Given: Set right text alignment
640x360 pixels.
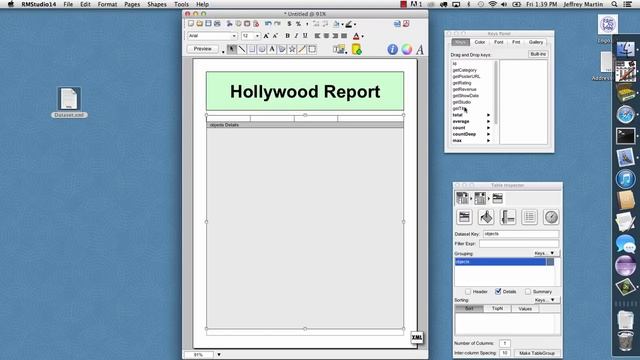Looking at the screenshot, I should (335, 36).
